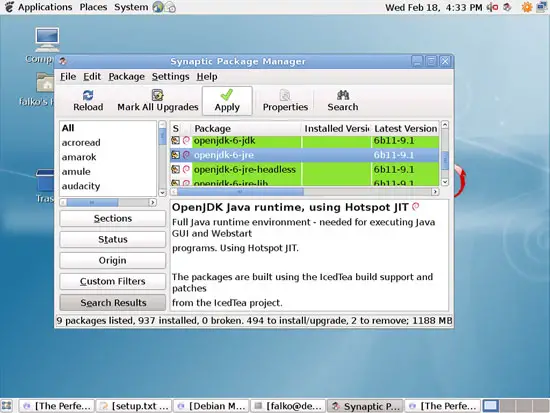Screen dimensions: 550x413
Task: Show packages by Sections
Action: coord(113,219)
